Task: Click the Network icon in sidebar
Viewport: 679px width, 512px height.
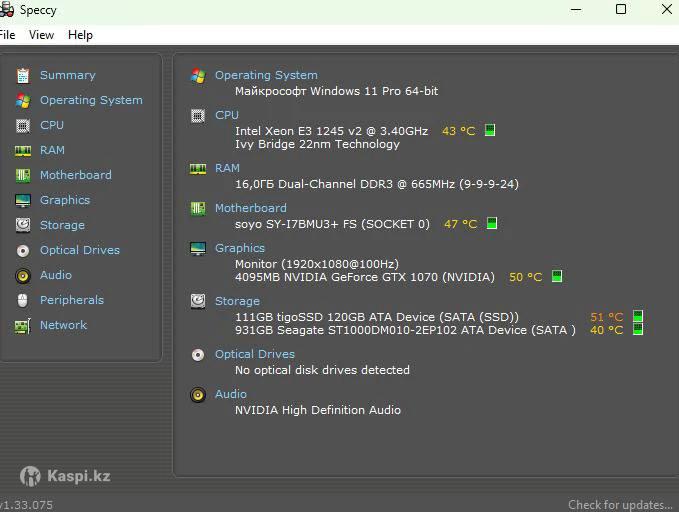Action: (22, 325)
